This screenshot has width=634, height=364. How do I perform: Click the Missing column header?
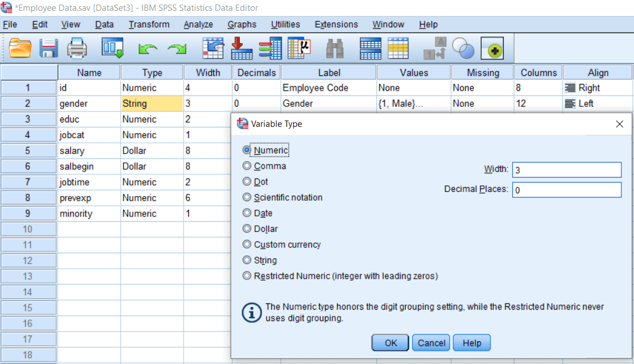coord(483,73)
